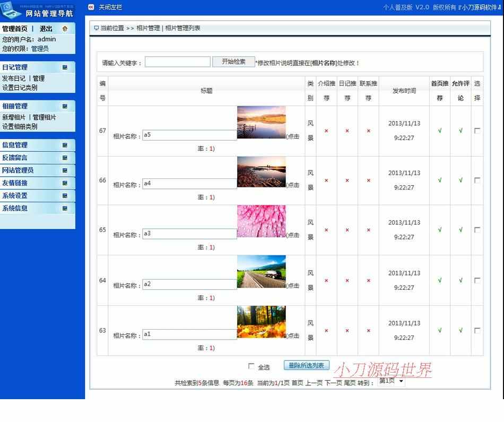This screenshot has width=504, height=422.
Task: Select checkbox for photo row 67
Action: (x=477, y=131)
